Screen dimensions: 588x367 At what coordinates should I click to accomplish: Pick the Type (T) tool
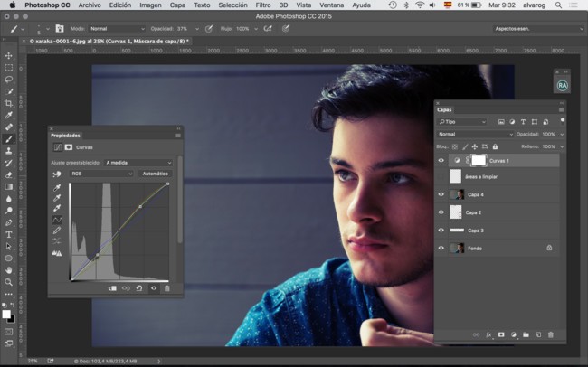(9, 234)
